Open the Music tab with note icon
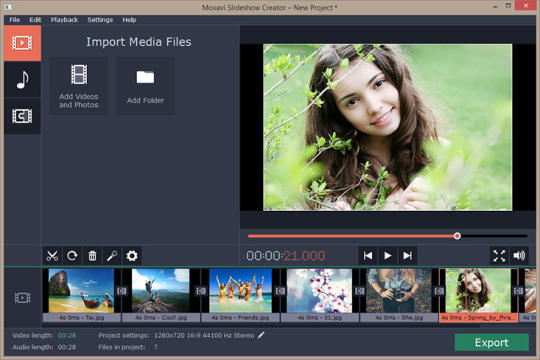540x360 pixels. (x=22, y=79)
